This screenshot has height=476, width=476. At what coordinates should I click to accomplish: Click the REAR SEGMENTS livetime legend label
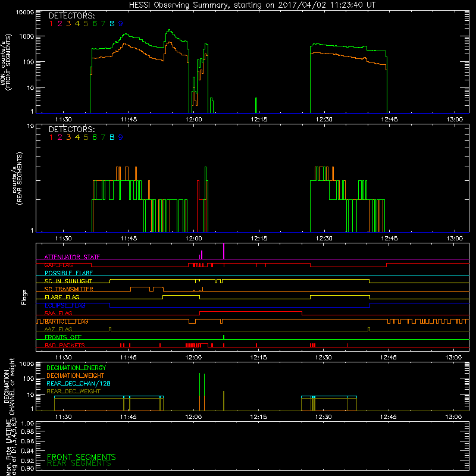[79, 464]
